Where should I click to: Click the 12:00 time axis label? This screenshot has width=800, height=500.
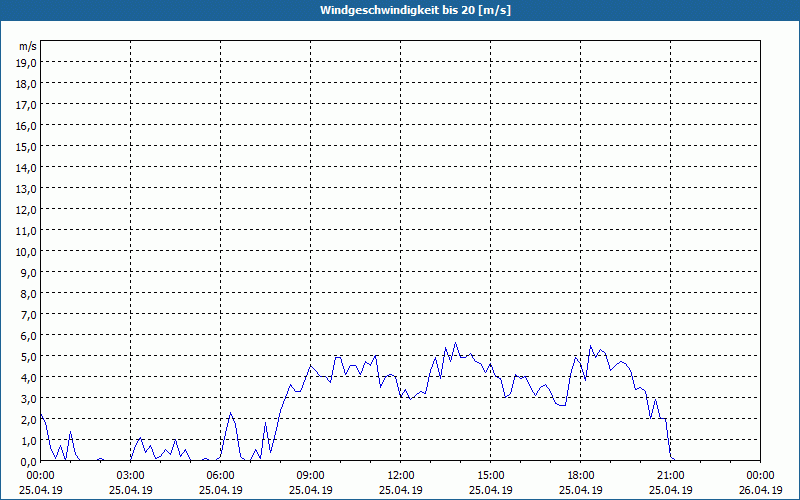tap(401, 476)
